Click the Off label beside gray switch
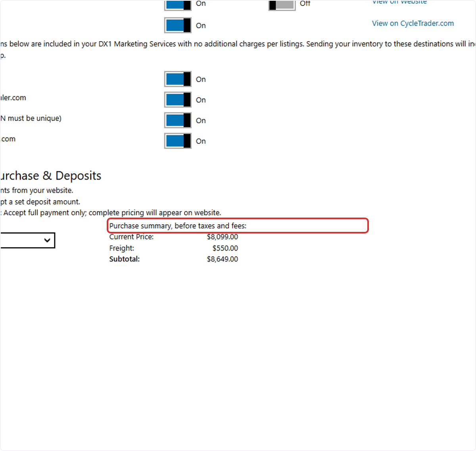Screen dimensions: 476x451 tap(305, 3)
